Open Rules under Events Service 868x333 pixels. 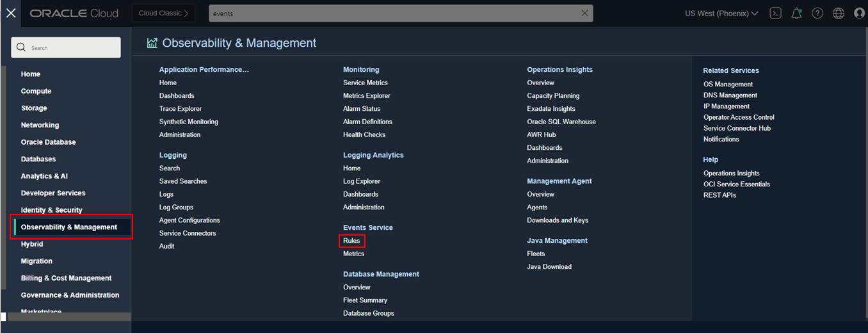[x=351, y=241]
